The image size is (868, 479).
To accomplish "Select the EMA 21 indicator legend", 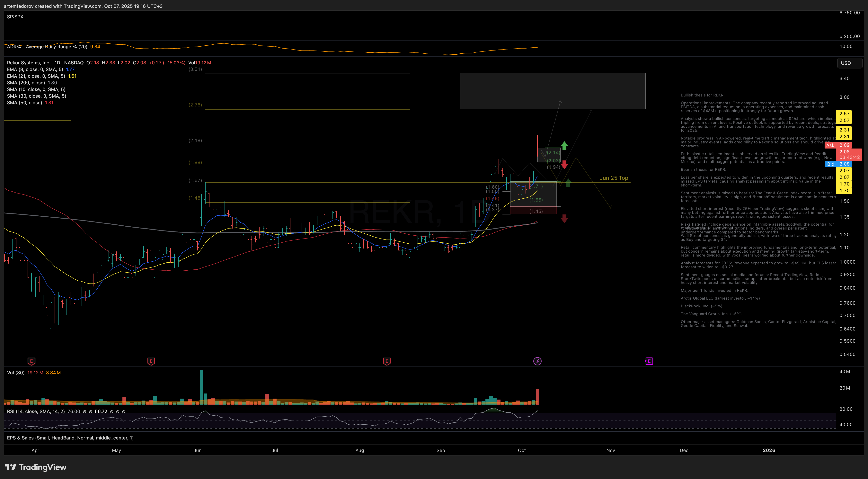I will click(x=42, y=76).
